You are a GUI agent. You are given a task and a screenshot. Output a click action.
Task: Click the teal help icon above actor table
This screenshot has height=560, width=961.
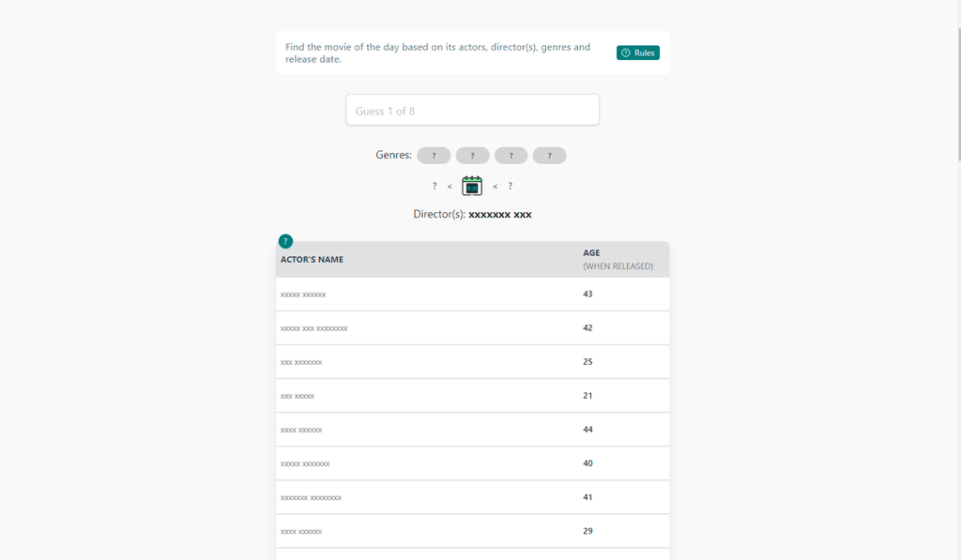coord(285,241)
